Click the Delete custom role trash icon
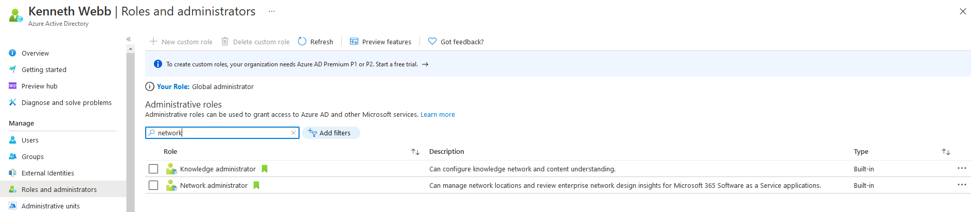 click(225, 41)
